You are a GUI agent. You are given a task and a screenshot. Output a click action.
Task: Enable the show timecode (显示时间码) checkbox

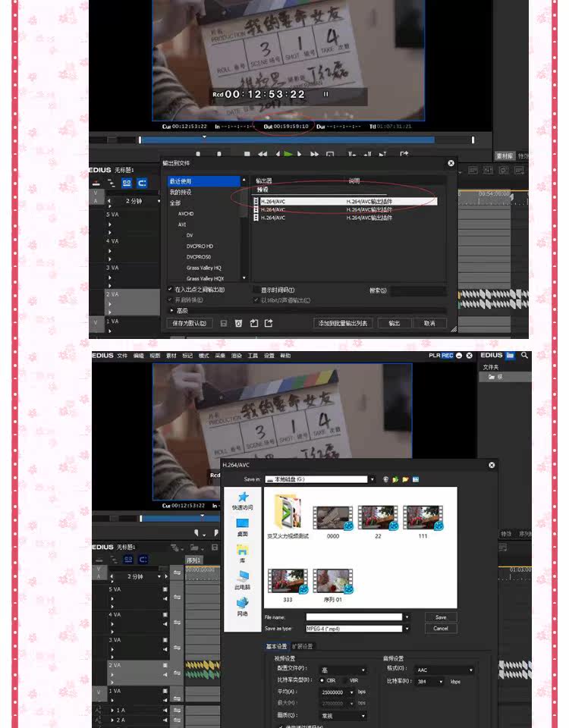tap(256, 290)
